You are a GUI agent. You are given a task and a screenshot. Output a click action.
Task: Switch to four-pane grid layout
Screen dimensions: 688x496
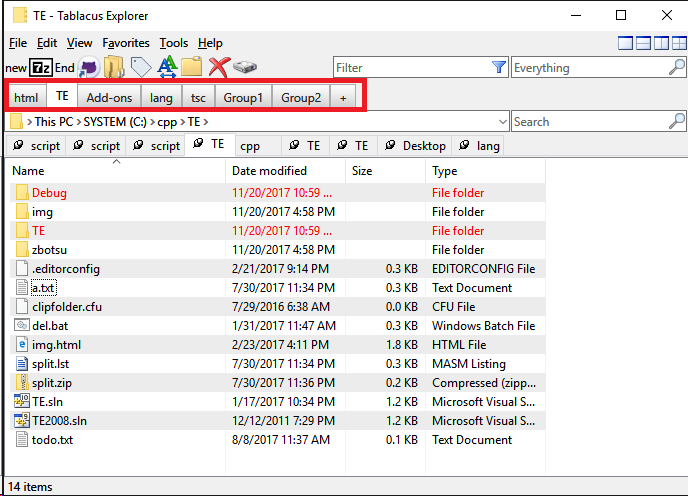click(679, 43)
